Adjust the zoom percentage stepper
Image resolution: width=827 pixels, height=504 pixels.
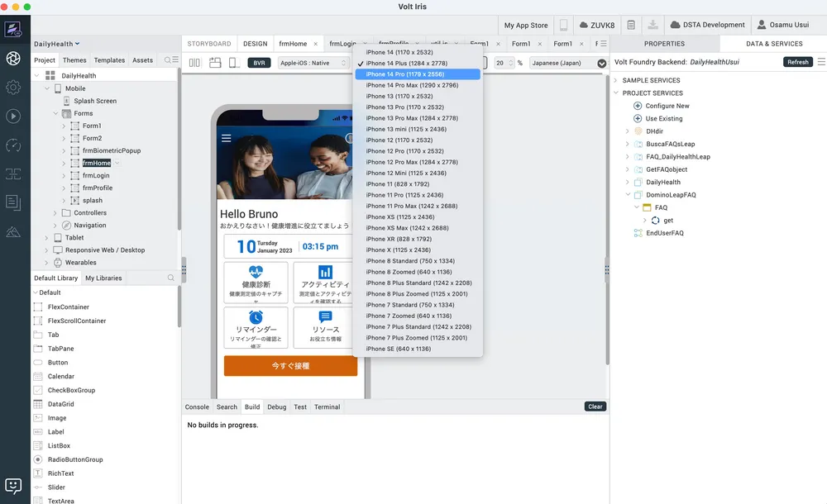[510, 63]
